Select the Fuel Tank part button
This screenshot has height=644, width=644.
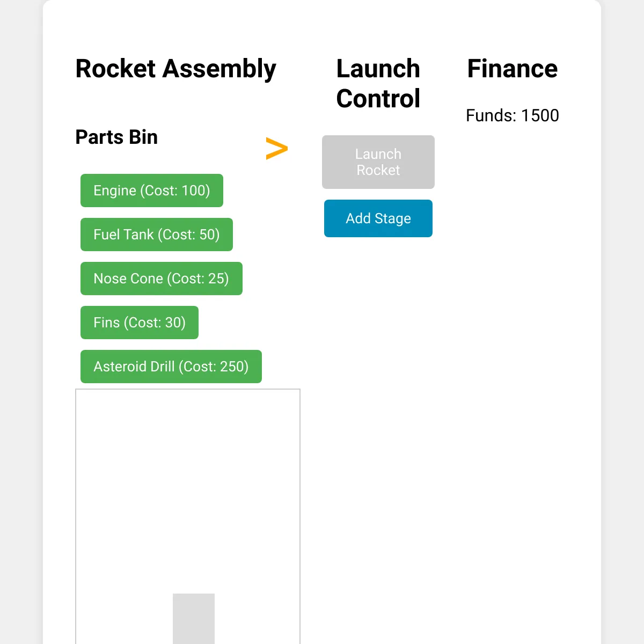tap(157, 235)
